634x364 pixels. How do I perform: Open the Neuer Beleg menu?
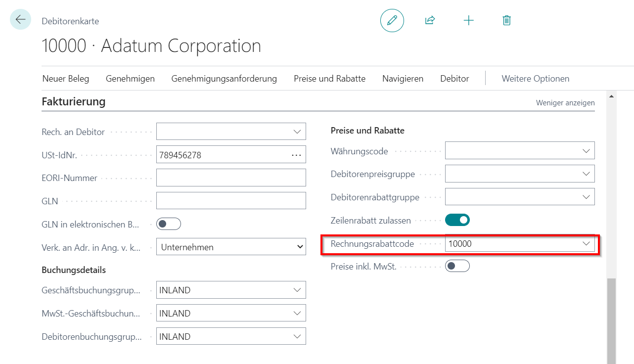click(66, 79)
